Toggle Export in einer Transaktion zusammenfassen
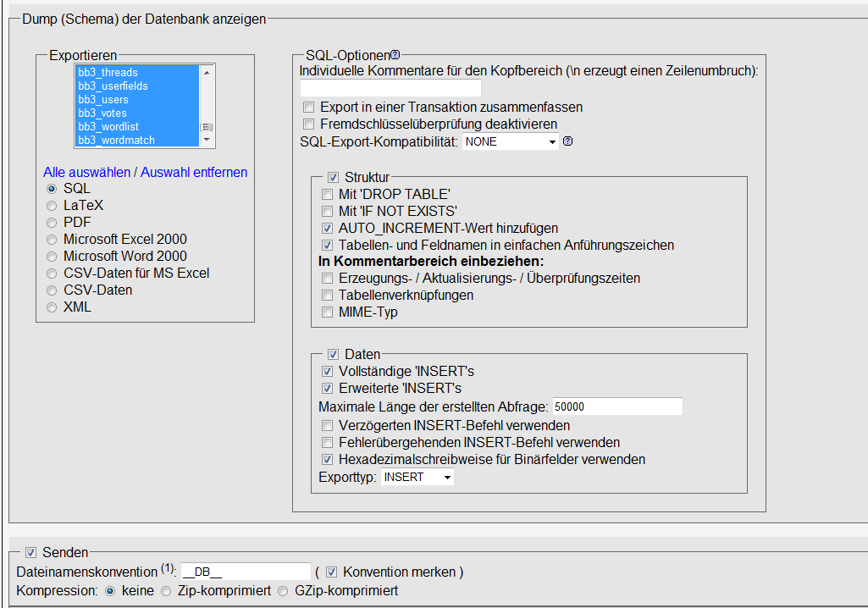868x608 pixels. pos(309,108)
